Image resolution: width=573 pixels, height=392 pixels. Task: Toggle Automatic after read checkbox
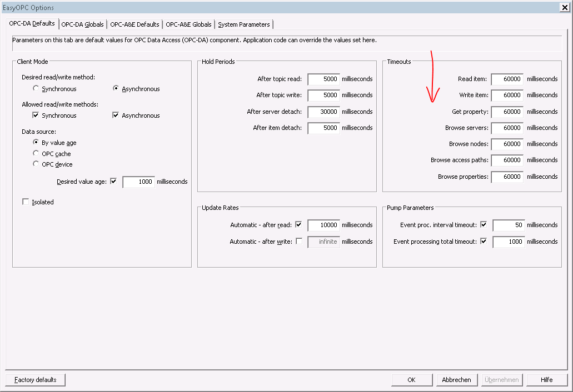tap(298, 224)
